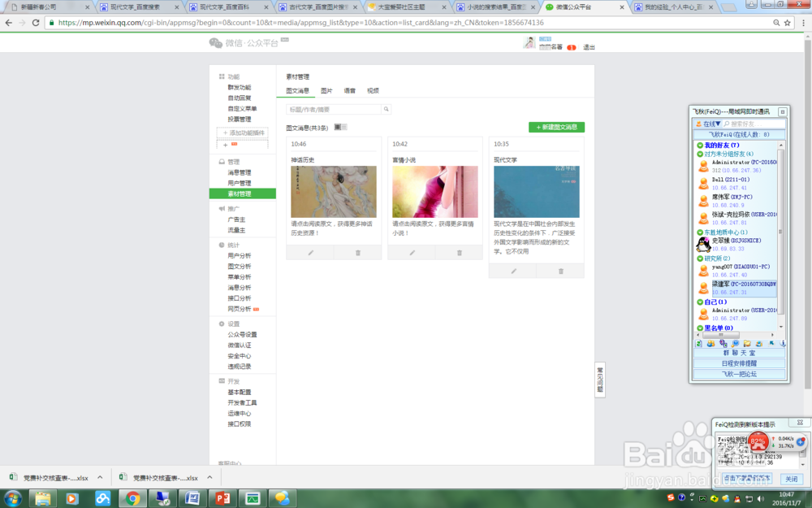Click the green 新建图文消息 button

click(x=555, y=127)
